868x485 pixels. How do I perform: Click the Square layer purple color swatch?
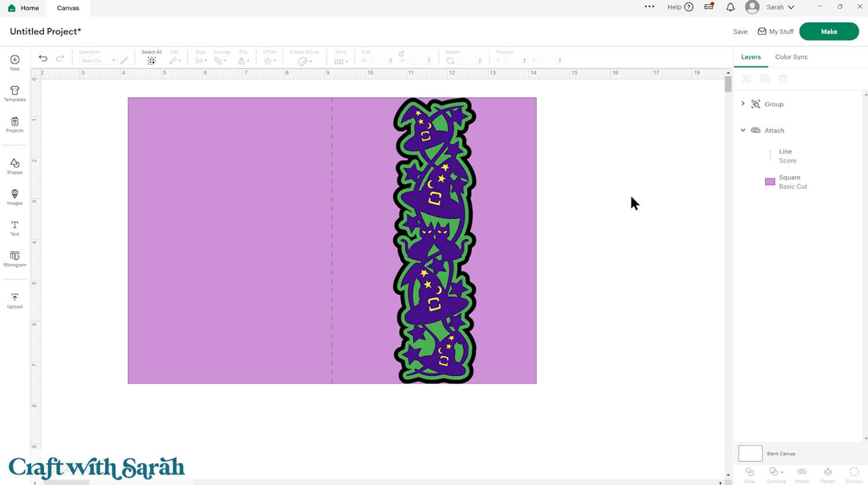click(770, 182)
